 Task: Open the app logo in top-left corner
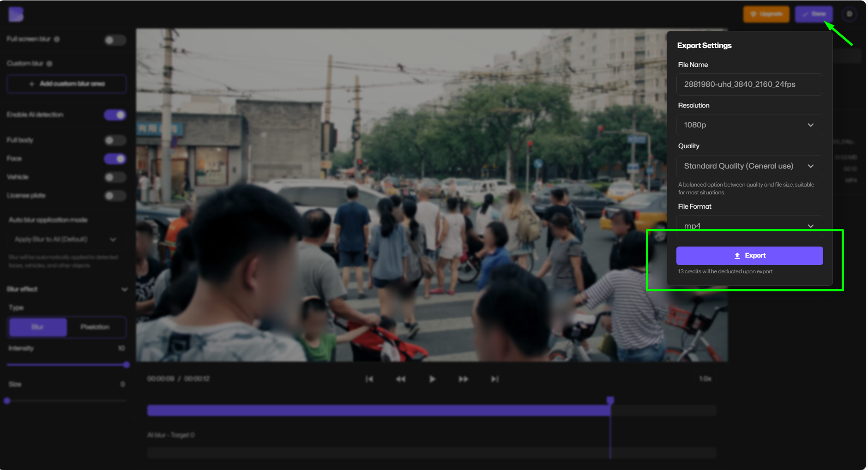tap(15, 14)
